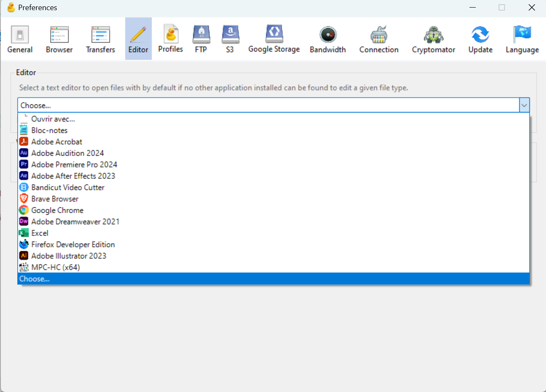This screenshot has height=392, width=546.
Task: Collapse the editor selection combo box
Action: 524,105
